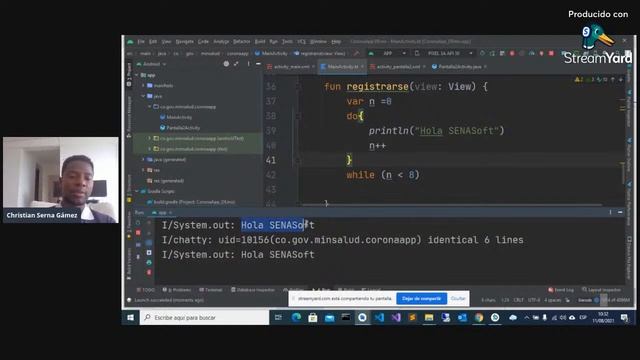This screenshot has height=360, width=640.
Task: Open the notification center icon
Action: (624, 318)
